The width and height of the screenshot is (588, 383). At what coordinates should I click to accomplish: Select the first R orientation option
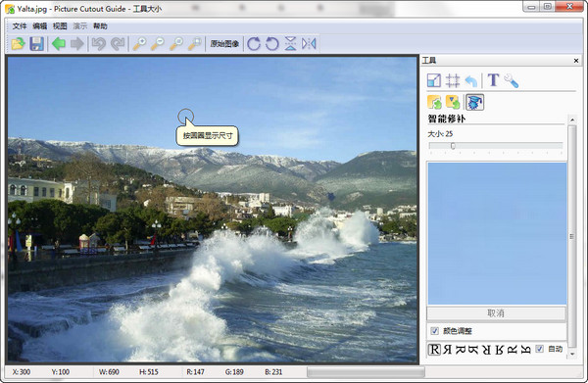434,350
